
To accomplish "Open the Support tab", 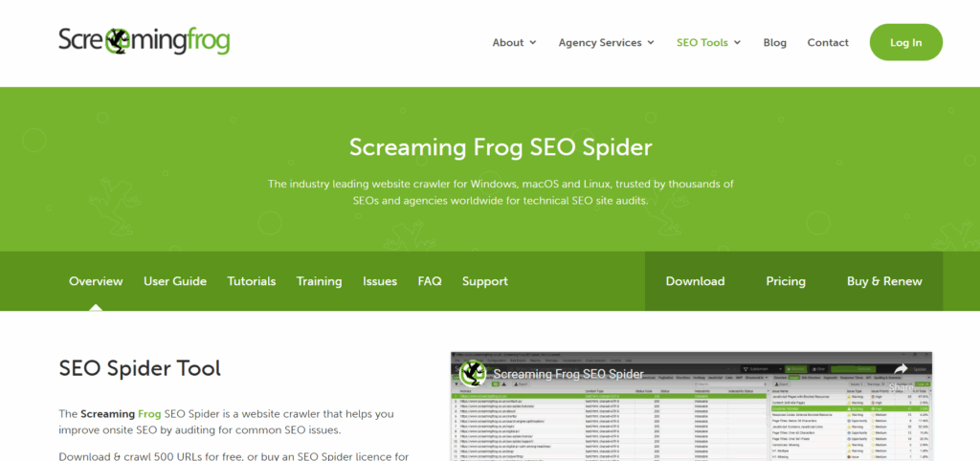I will point(485,281).
